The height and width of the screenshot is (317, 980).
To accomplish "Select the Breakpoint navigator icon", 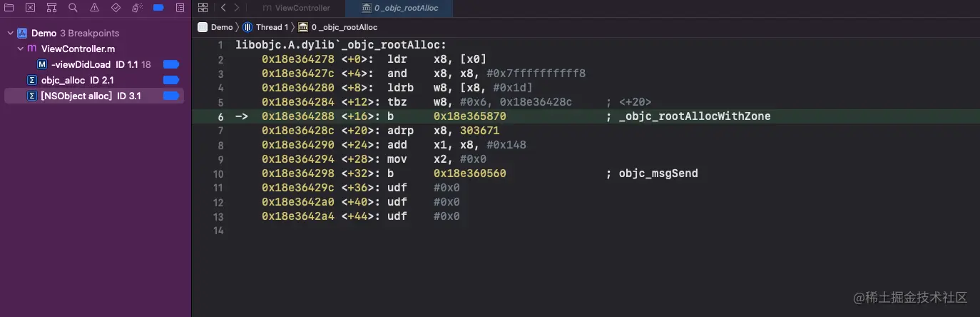I will click(x=159, y=8).
